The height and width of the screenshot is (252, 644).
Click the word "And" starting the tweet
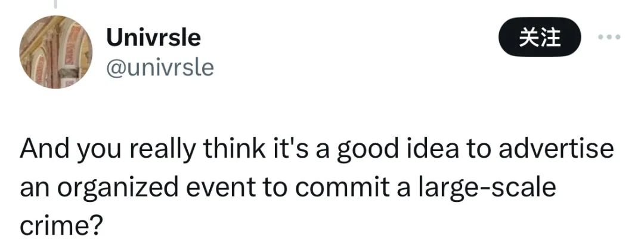click(x=45, y=149)
